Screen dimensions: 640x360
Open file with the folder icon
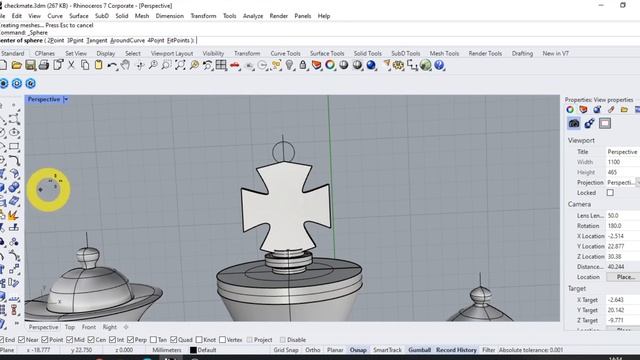16,65
